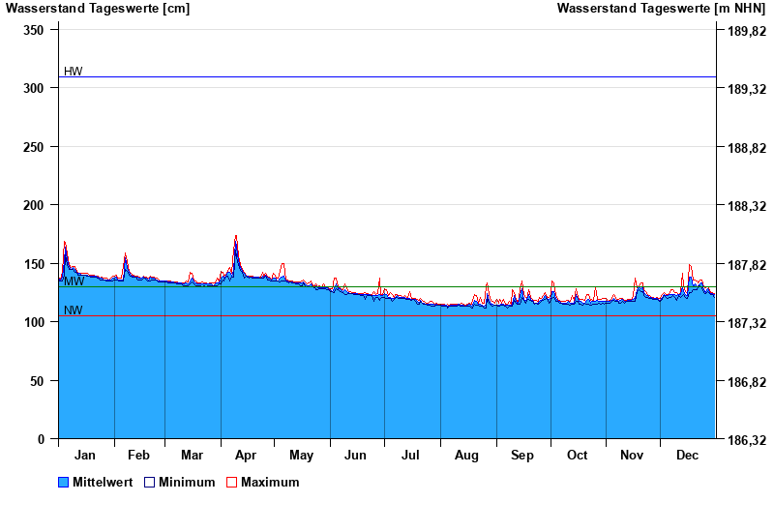The image size is (774, 532).
Task: Click the Dec month label
Action: [x=688, y=456]
